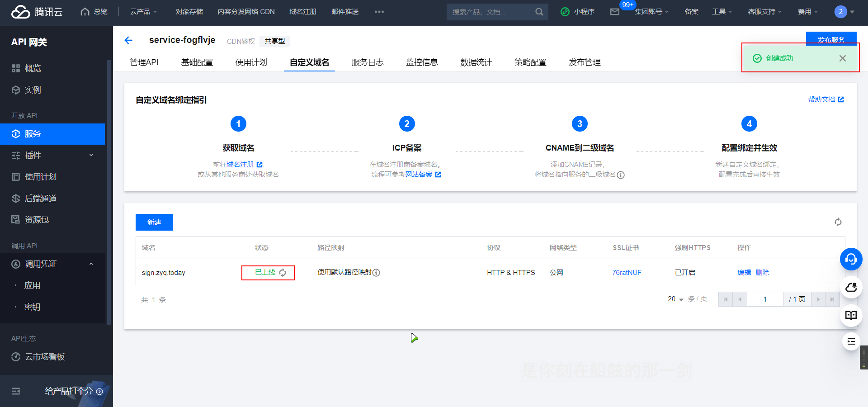Open the 域名注册 top navigation menu
This screenshot has width=868, height=407.
tap(302, 12)
